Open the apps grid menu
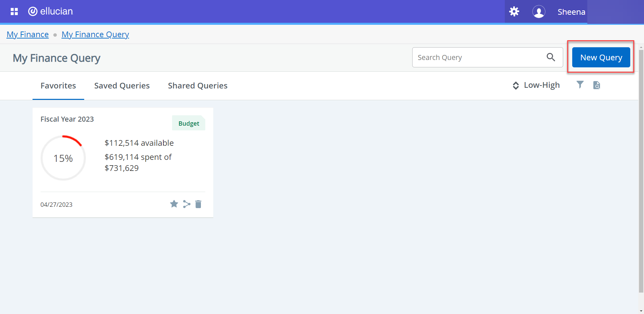Image resolution: width=644 pixels, height=314 pixels. (x=14, y=11)
